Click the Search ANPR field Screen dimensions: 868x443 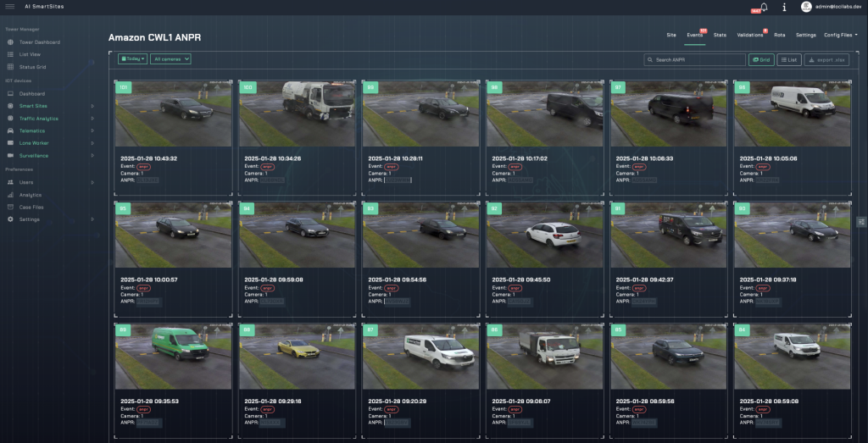coord(695,60)
